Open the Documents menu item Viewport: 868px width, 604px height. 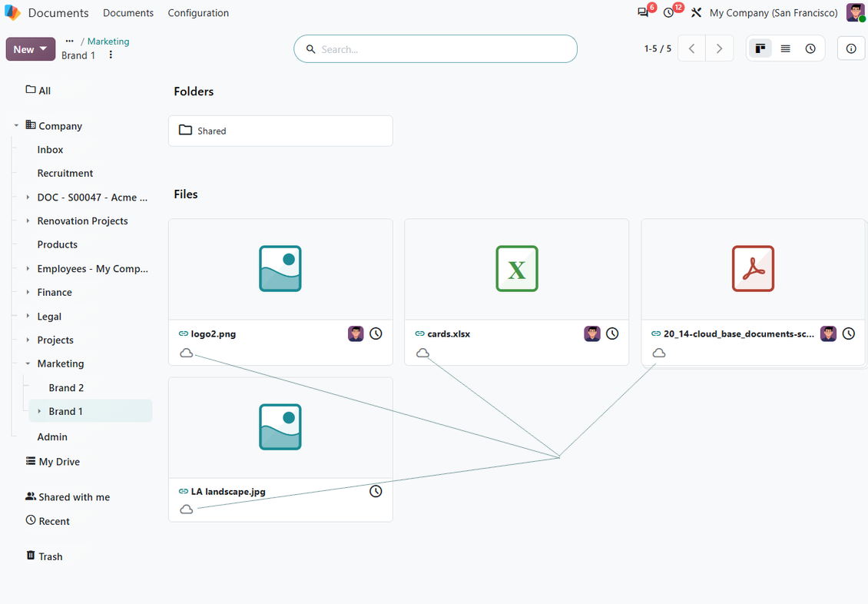128,13
